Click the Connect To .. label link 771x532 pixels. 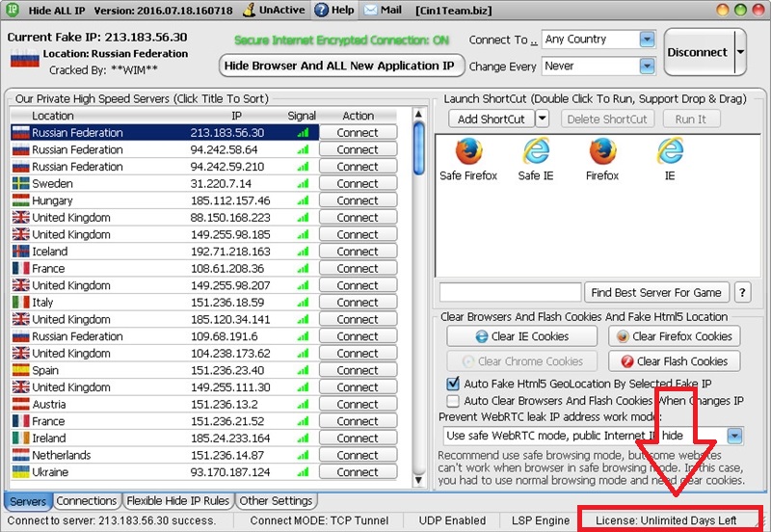coord(503,40)
